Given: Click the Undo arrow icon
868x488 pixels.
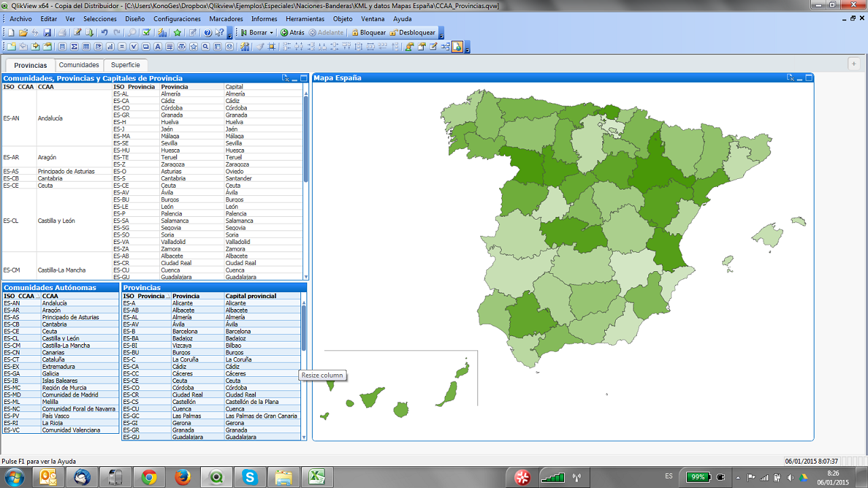Looking at the screenshot, I should click(x=104, y=33).
